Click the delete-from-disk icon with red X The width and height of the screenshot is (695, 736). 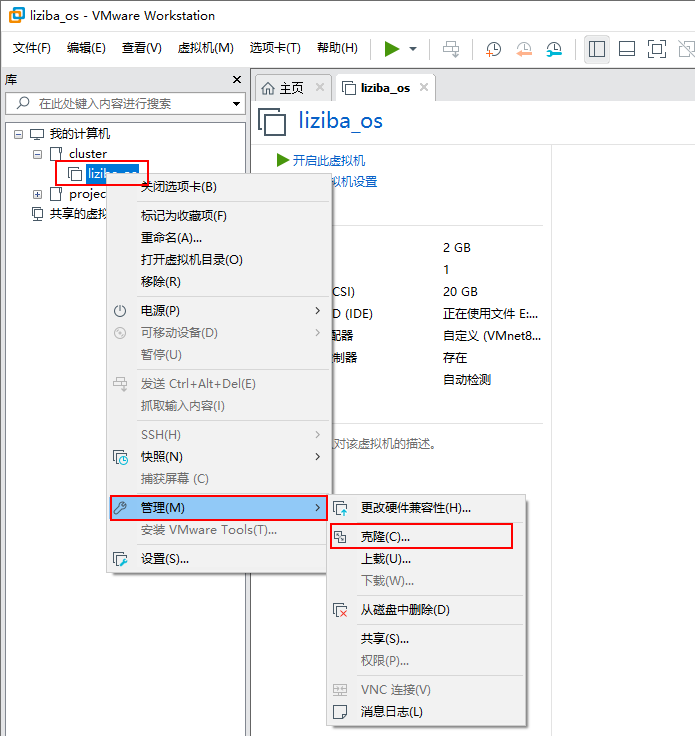point(340,610)
